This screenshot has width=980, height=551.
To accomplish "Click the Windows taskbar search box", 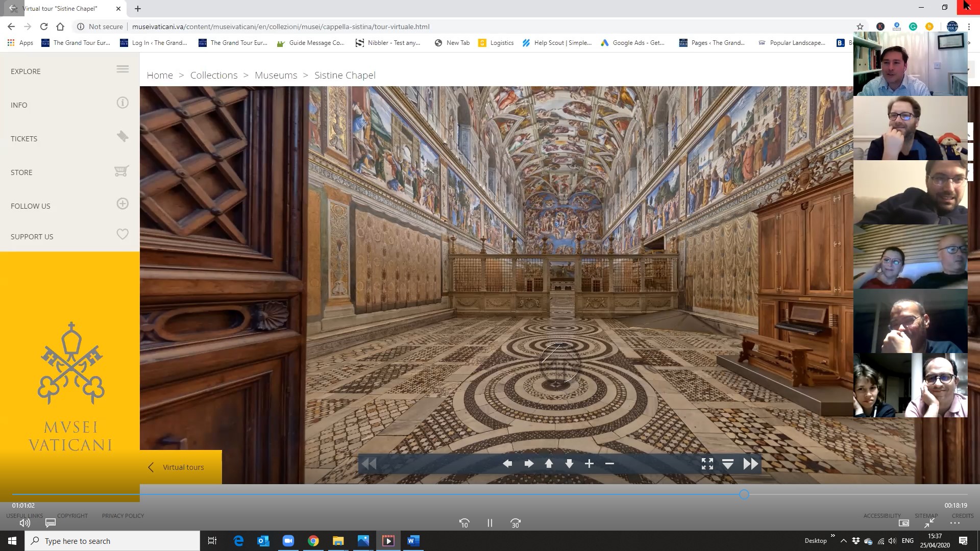I will [x=112, y=541].
